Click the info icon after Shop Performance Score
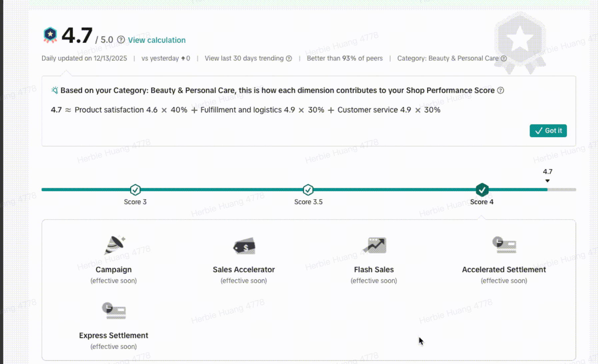 point(500,90)
